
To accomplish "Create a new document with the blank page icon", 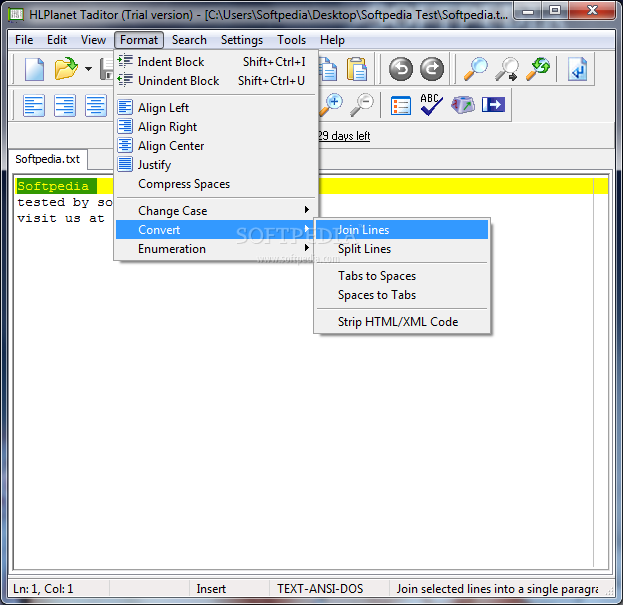I will tap(34, 69).
